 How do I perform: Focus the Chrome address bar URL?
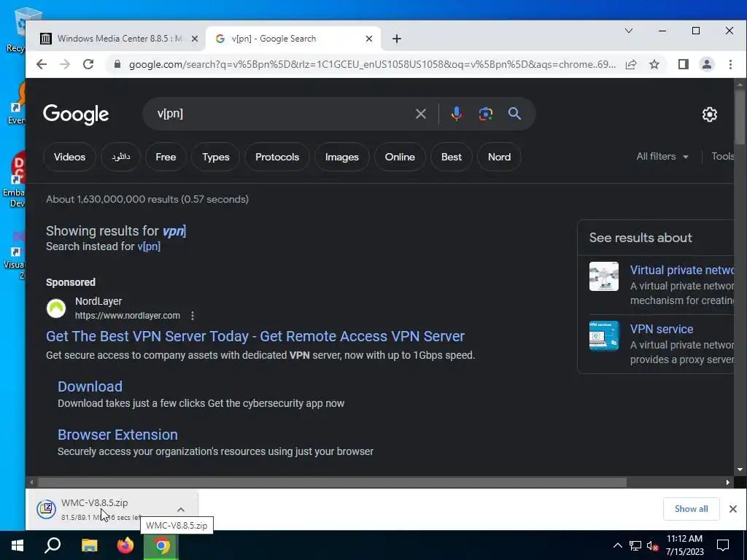click(x=372, y=64)
